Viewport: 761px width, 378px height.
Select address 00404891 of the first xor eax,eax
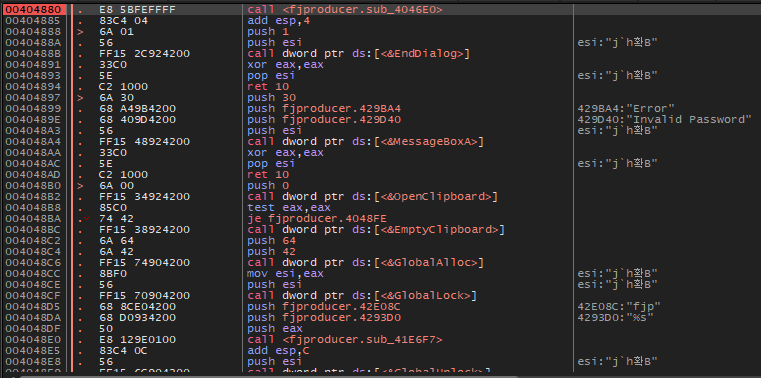[33, 65]
